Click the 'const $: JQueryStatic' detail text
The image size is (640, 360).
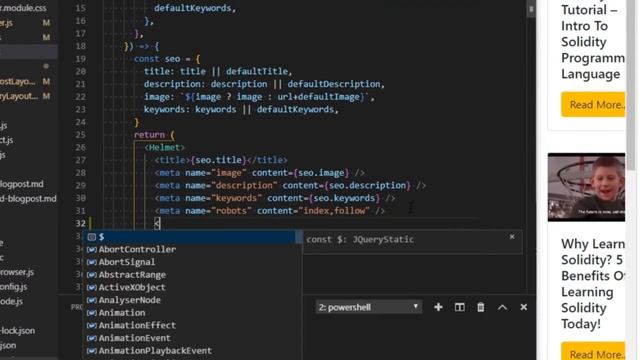coord(360,240)
